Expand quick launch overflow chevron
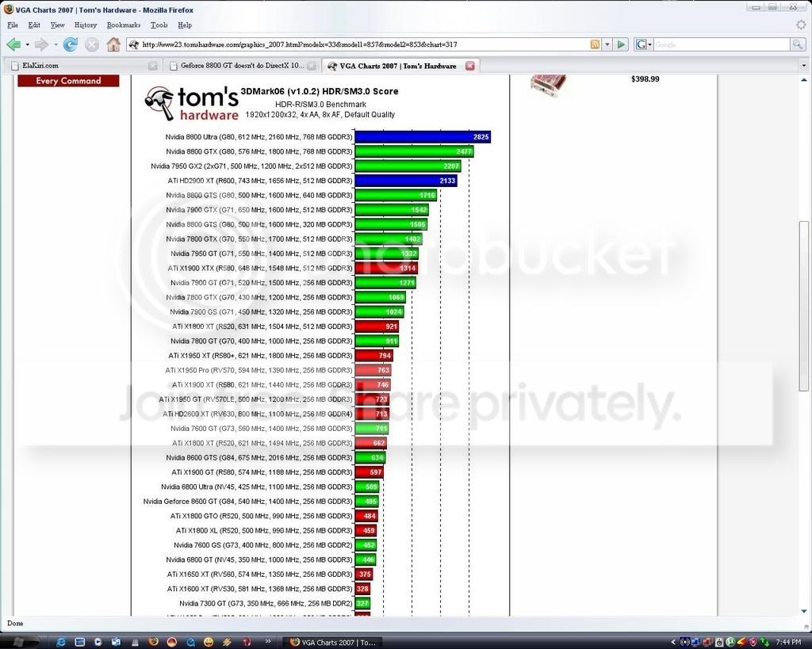 (268, 641)
